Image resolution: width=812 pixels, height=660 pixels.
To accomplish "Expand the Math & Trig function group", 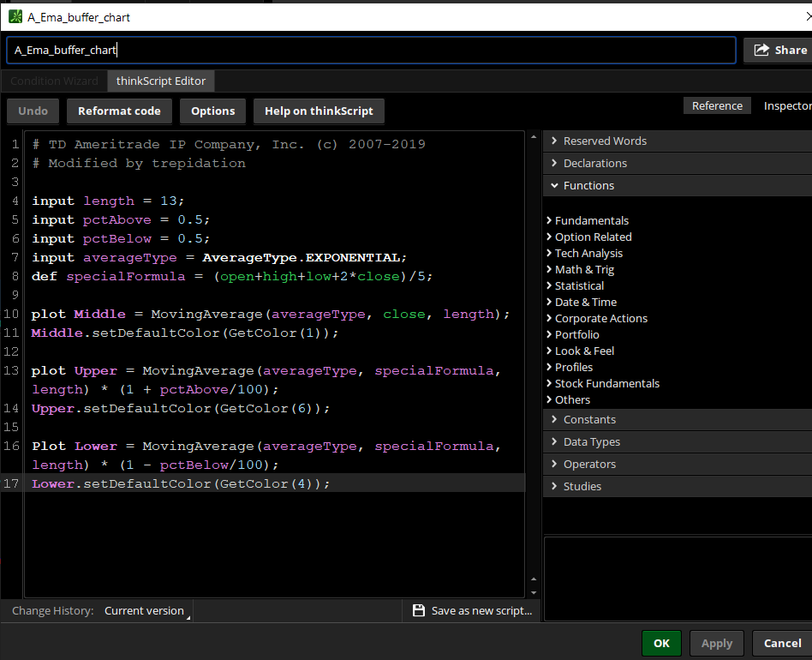I will click(x=580, y=269).
